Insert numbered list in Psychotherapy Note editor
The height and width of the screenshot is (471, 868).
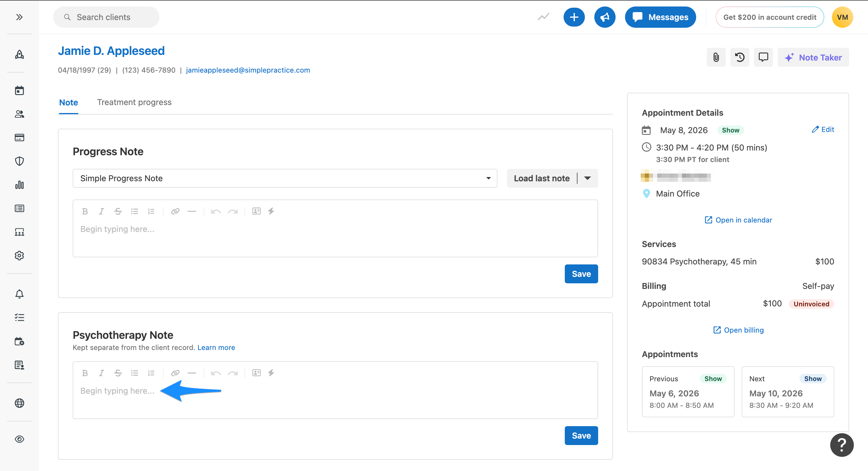click(151, 373)
